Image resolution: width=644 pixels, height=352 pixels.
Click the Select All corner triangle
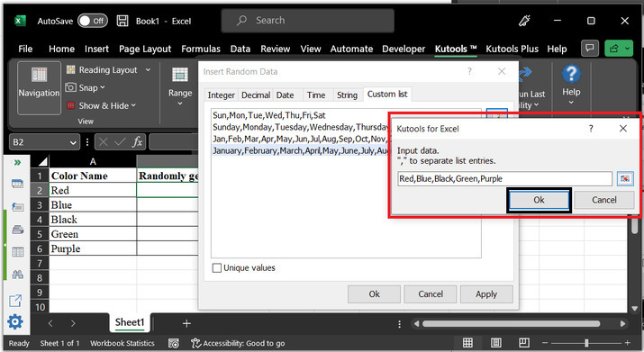click(x=42, y=161)
